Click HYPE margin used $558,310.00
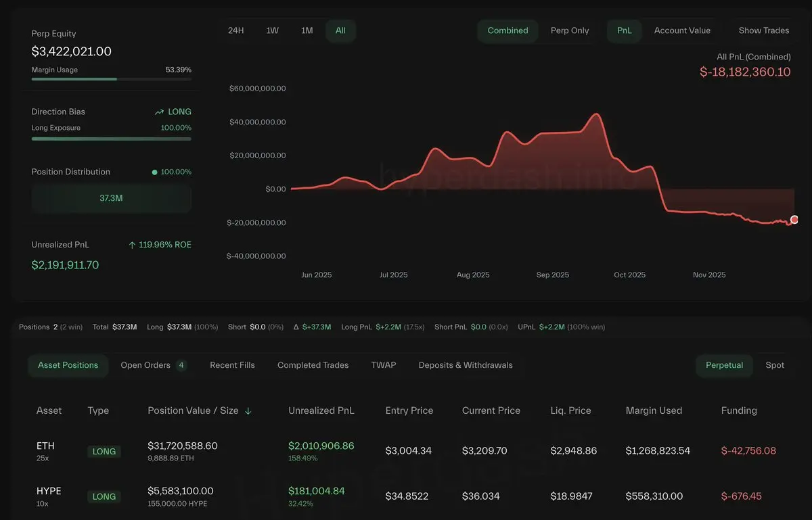Screen dimensions: 812x520 coord(654,496)
